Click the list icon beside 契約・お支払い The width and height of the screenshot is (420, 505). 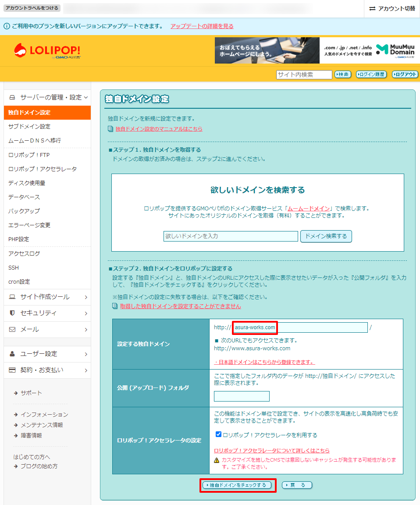[13, 370]
